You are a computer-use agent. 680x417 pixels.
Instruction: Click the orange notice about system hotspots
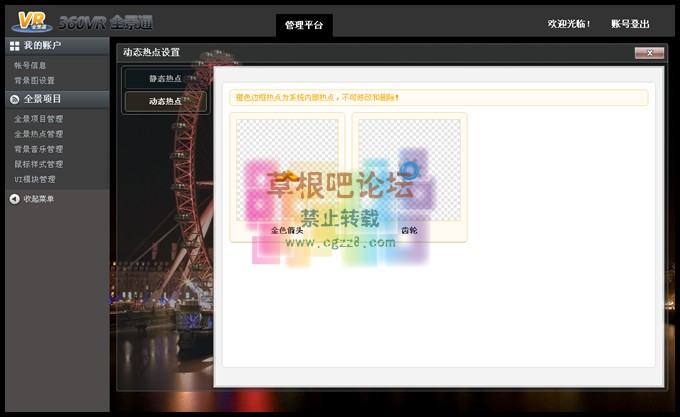[438, 98]
